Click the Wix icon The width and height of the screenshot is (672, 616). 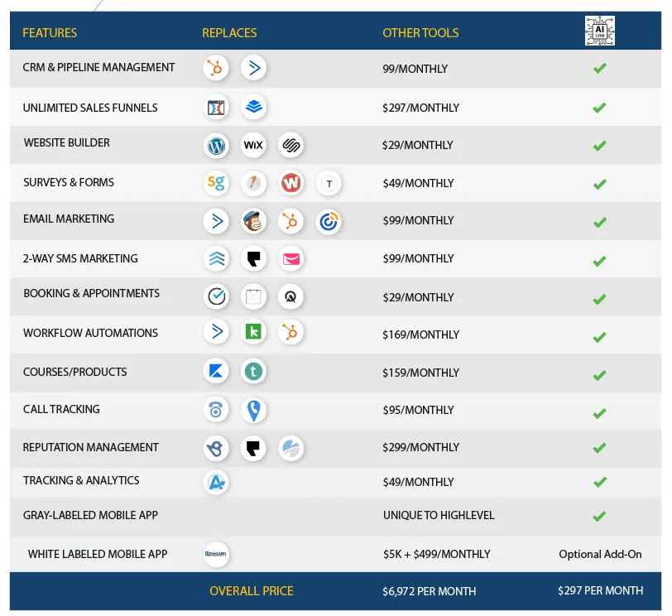[x=253, y=145]
